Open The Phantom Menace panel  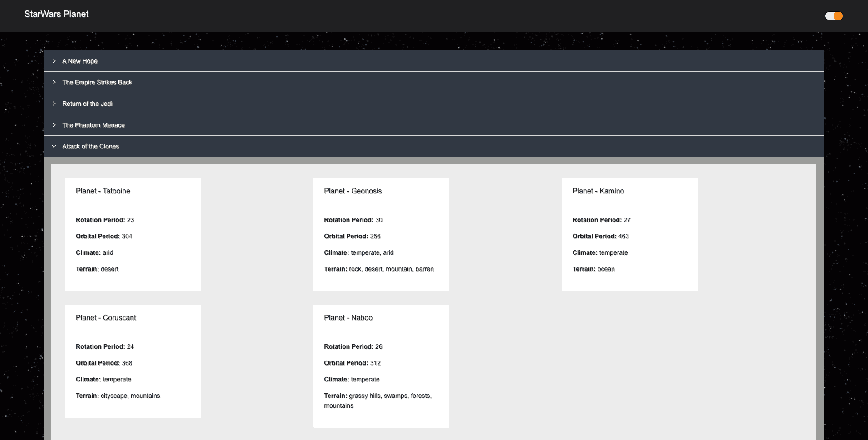(x=434, y=125)
